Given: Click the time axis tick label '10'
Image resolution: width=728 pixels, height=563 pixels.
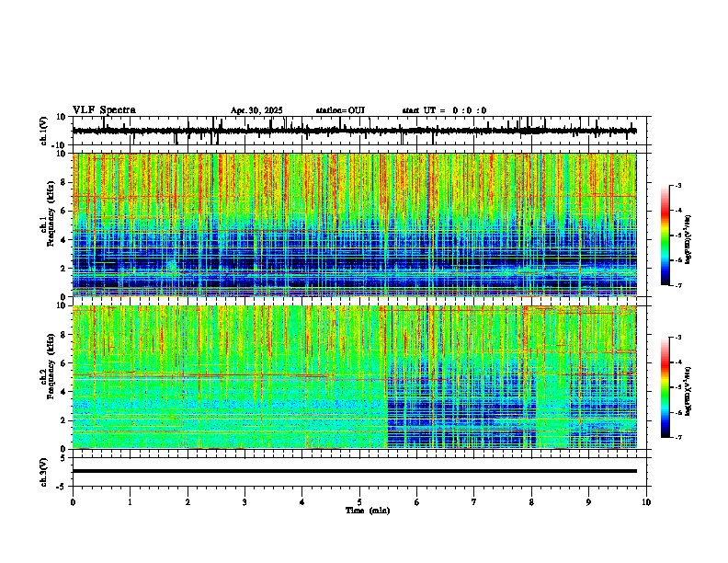Looking at the screenshot, I should click(x=646, y=502).
